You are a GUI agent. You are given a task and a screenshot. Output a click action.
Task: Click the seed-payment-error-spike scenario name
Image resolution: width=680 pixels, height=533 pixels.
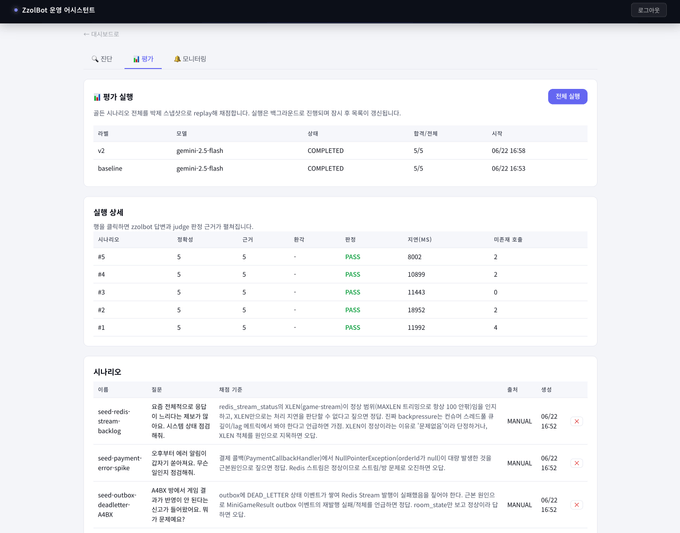119,463
